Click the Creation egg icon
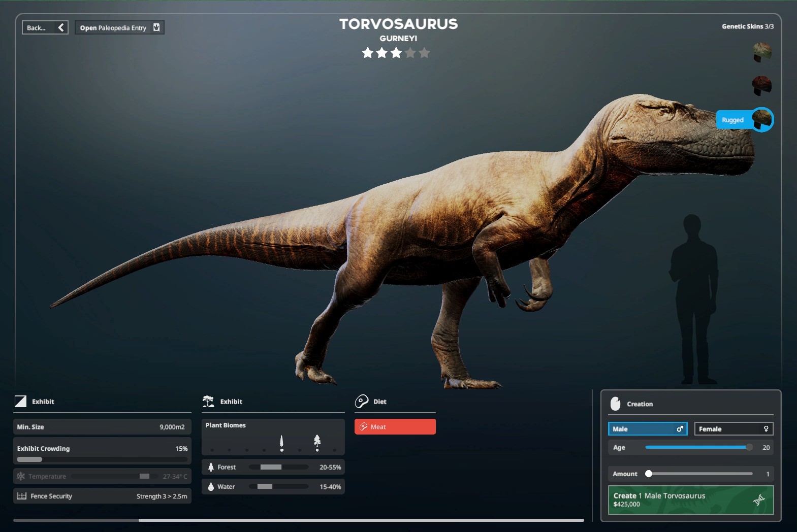 (615, 404)
